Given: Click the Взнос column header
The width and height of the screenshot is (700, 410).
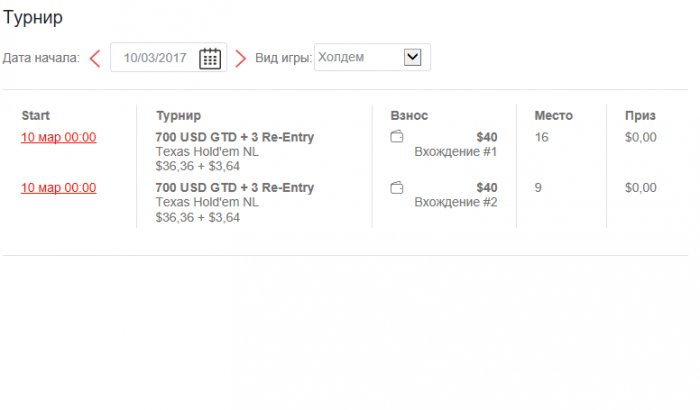Looking at the screenshot, I should click(x=409, y=116).
